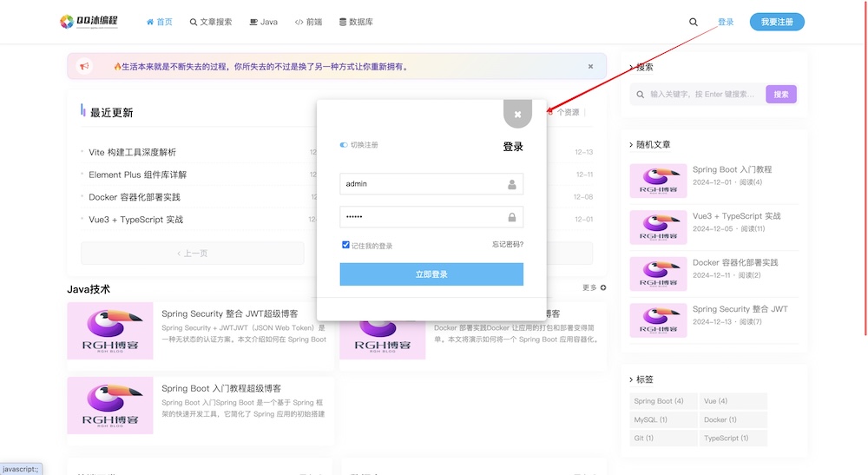Image resolution: width=868 pixels, height=475 pixels.
Task: Open 文章搜索 nav item
Action: coord(211,23)
